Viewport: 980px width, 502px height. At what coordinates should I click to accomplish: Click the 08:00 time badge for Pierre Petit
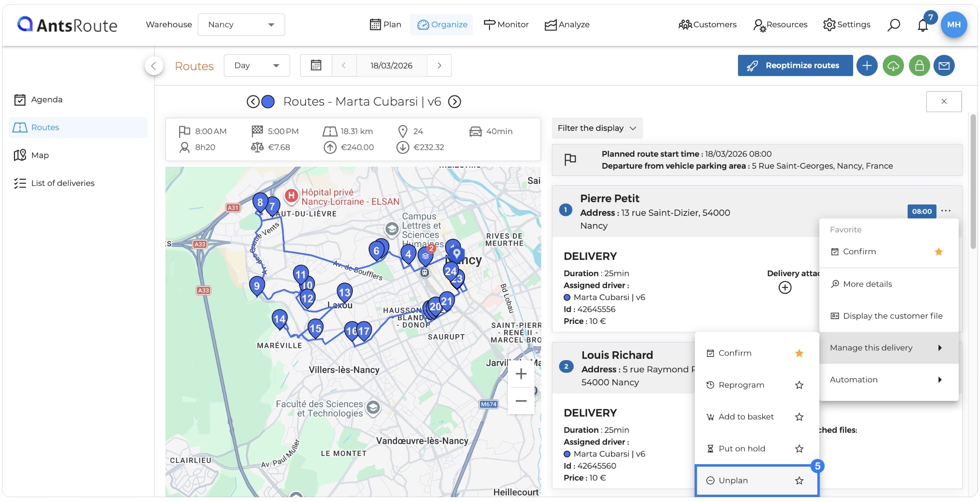pyautogui.click(x=921, y=211)
